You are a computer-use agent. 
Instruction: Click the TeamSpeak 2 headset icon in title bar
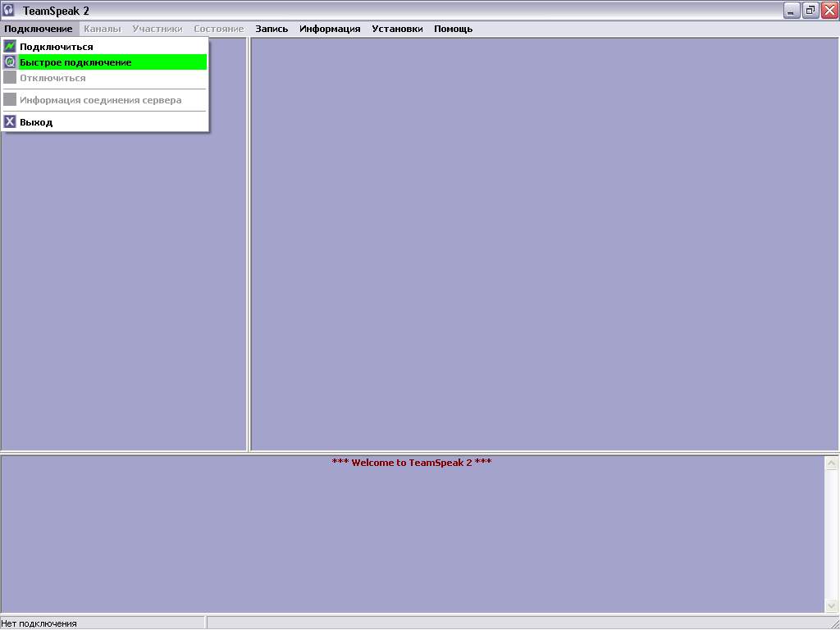8,10
